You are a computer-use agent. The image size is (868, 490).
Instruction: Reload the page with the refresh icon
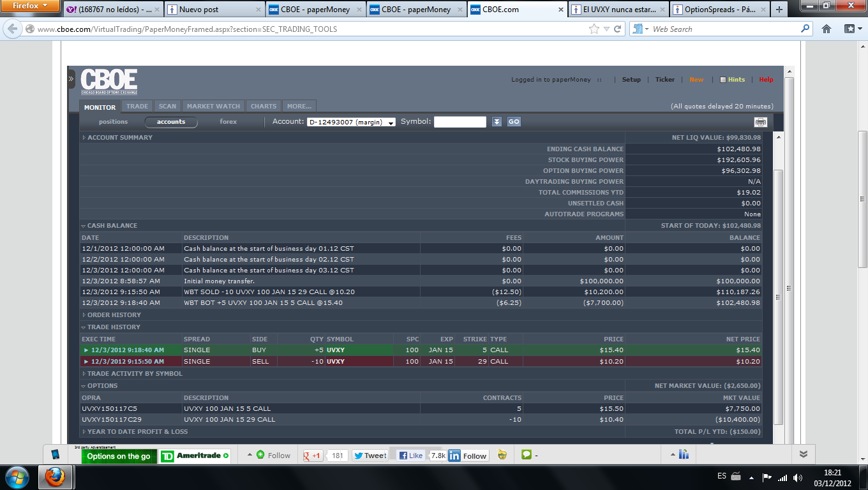(x=617, y=29)
